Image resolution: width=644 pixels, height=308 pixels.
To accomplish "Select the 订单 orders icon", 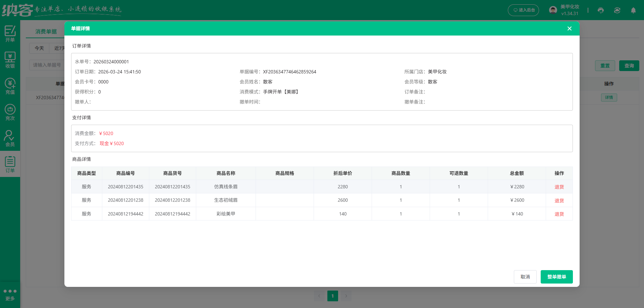I will (x=10, y=164).
